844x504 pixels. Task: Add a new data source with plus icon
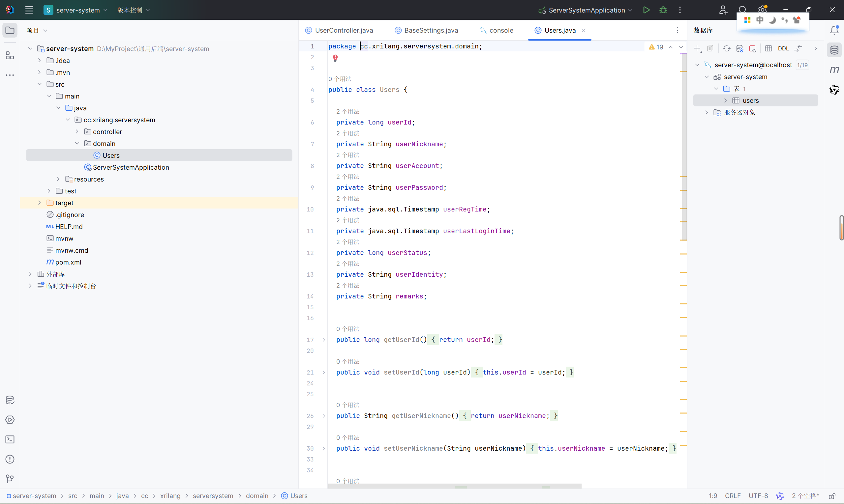(x=698, y=48)
